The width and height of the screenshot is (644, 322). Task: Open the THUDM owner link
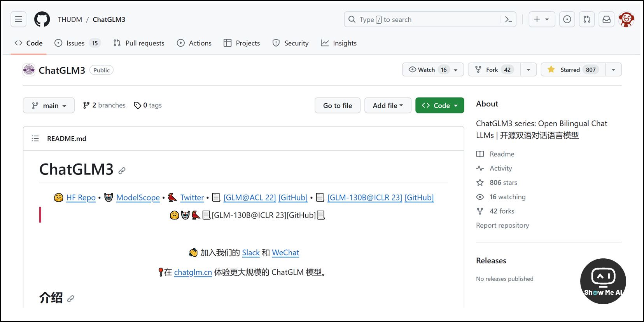[x=70, y=19]
